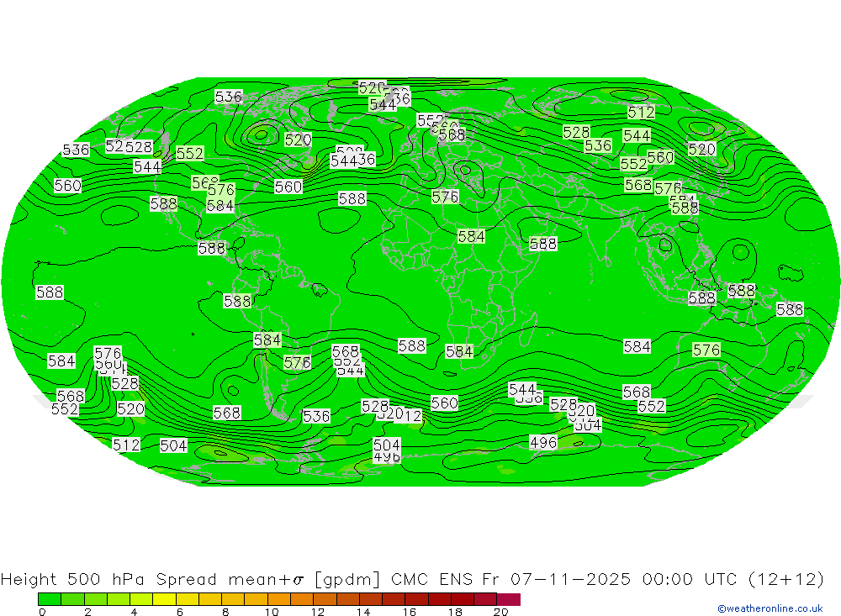This screenshot has height=616, width=841.
Task: Pick the dark crimson legend swatch at 20
Action: click(509, 599)
